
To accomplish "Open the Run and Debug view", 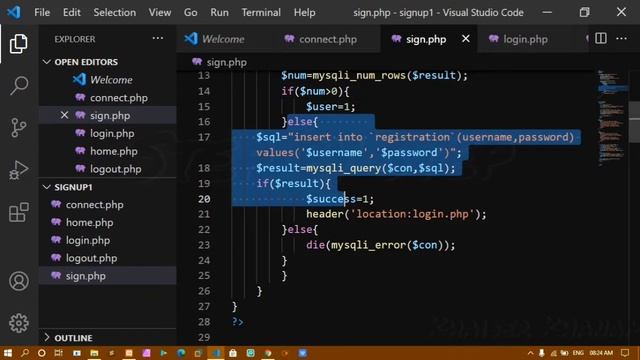I will coord(18,169).
